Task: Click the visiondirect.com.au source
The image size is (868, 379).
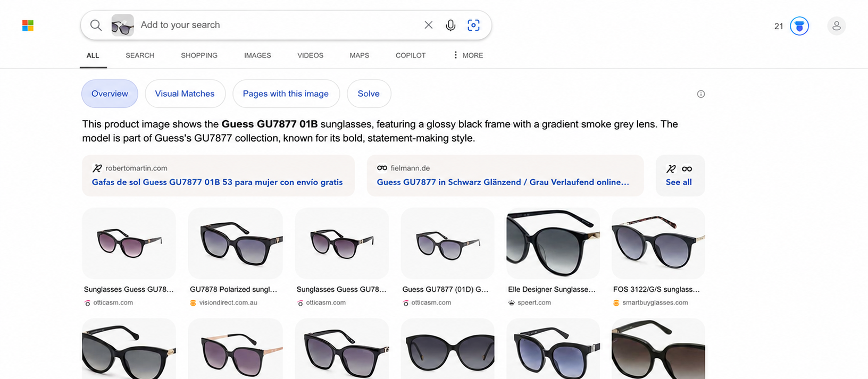Action: (228, 302)
